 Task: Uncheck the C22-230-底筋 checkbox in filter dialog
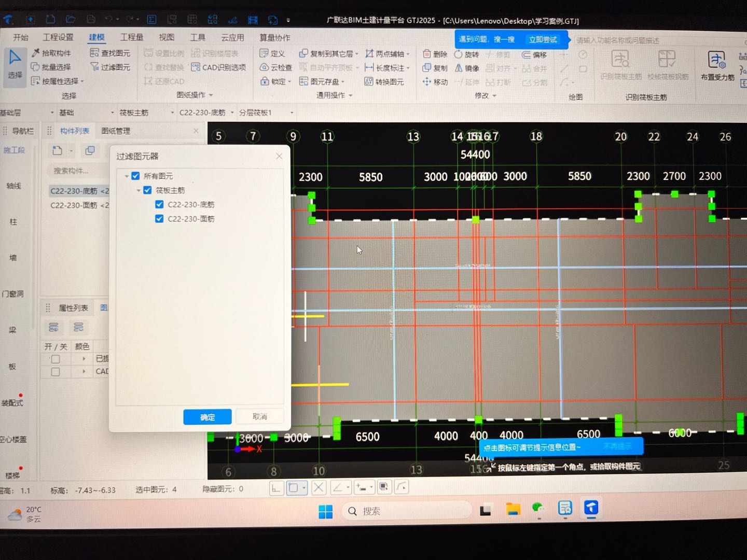[159, 204]
